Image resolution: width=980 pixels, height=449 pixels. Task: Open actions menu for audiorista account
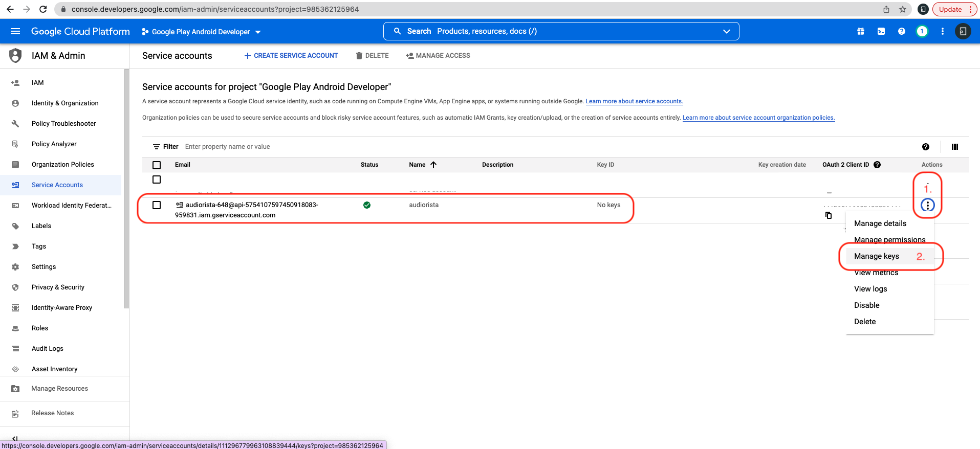coord(928,205)
